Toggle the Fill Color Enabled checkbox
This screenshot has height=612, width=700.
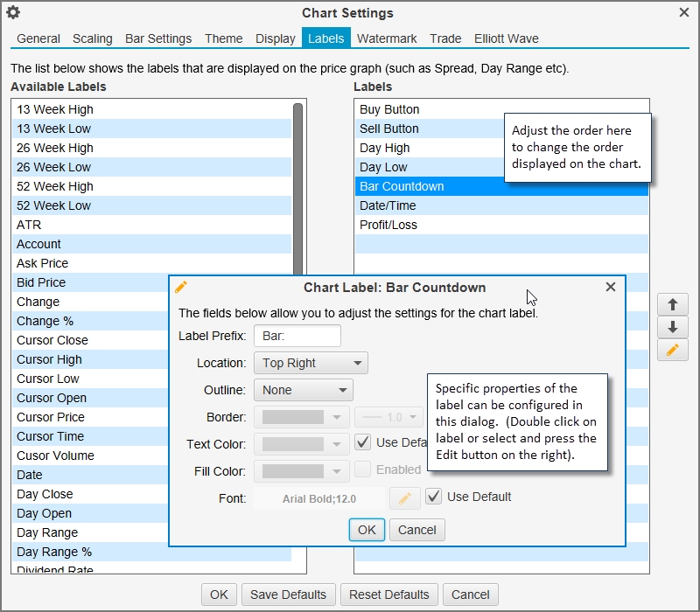[362, 470]
